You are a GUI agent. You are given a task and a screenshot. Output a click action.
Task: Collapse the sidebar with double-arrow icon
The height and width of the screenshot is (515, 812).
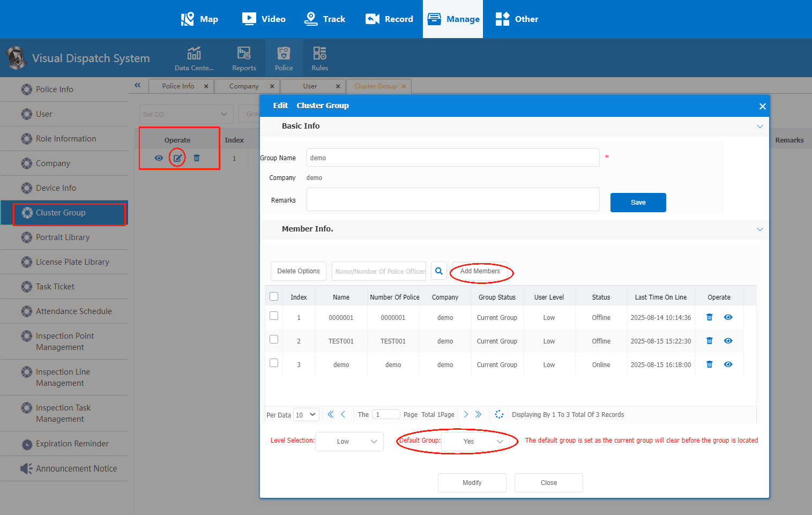pos(138,85)
